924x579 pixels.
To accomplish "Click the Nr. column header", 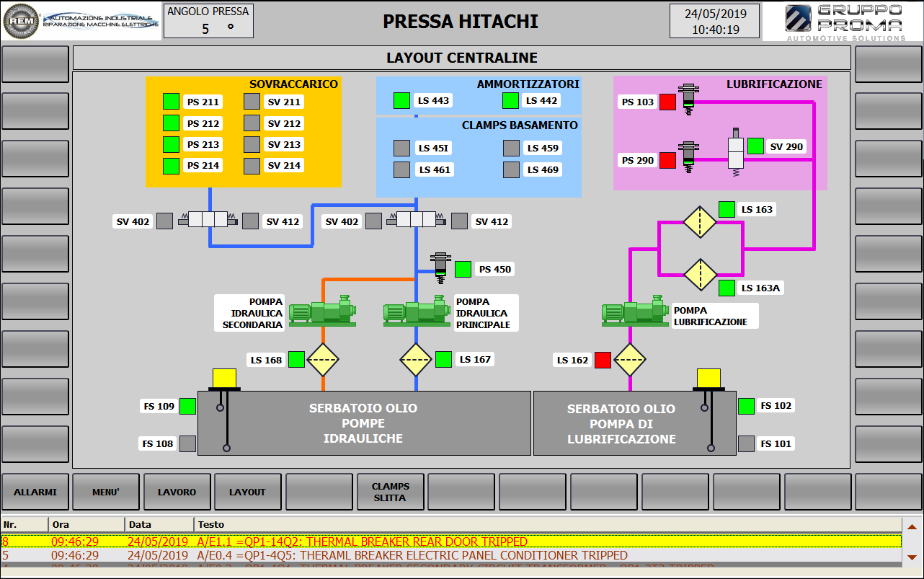I will [x=25, y=524].
